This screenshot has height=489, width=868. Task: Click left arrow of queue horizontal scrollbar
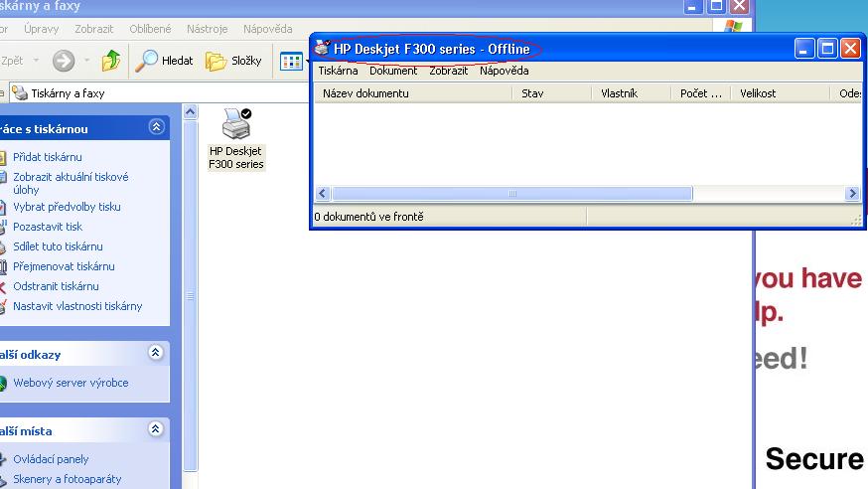pos(323,193)
